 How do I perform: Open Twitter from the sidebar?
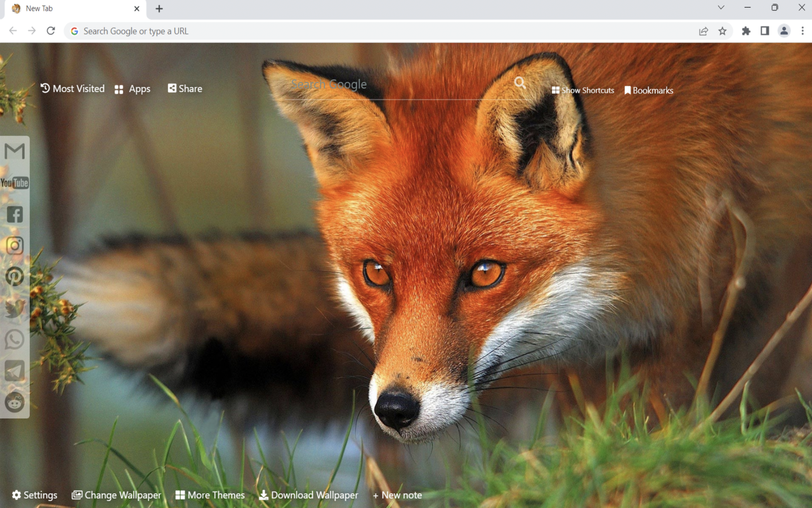click(x=15, y=309)
